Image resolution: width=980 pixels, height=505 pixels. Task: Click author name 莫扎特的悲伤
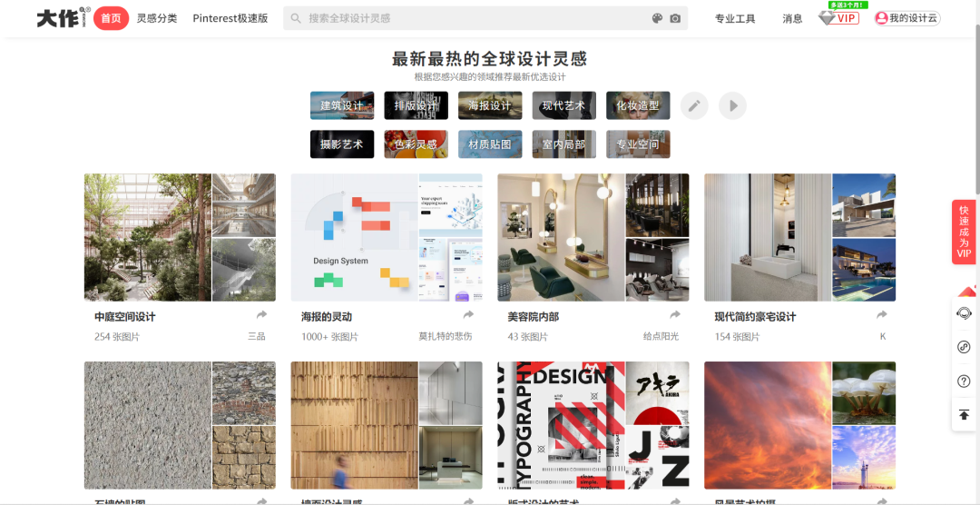(445, 336)
